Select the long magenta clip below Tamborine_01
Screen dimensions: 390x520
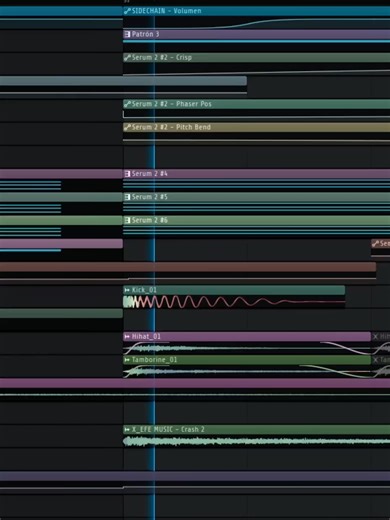pos(195,383)
